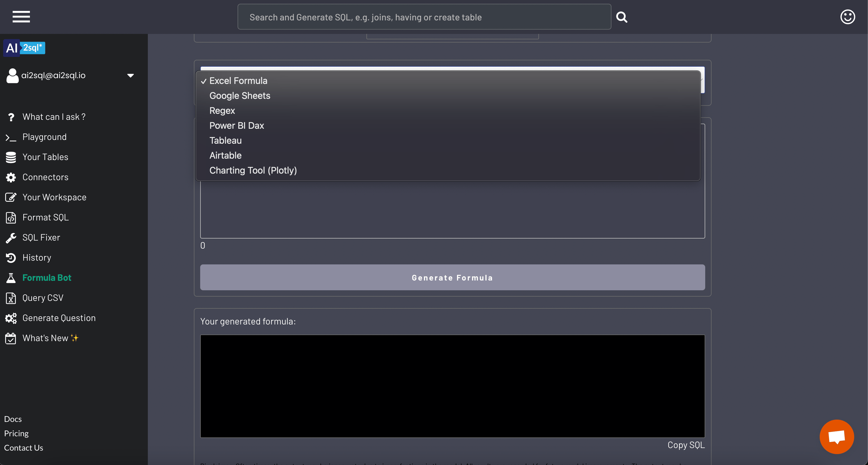This screenshot has width=868, height=465.
Task: Open the hamburger menu icon
Action: click(21, 16)
